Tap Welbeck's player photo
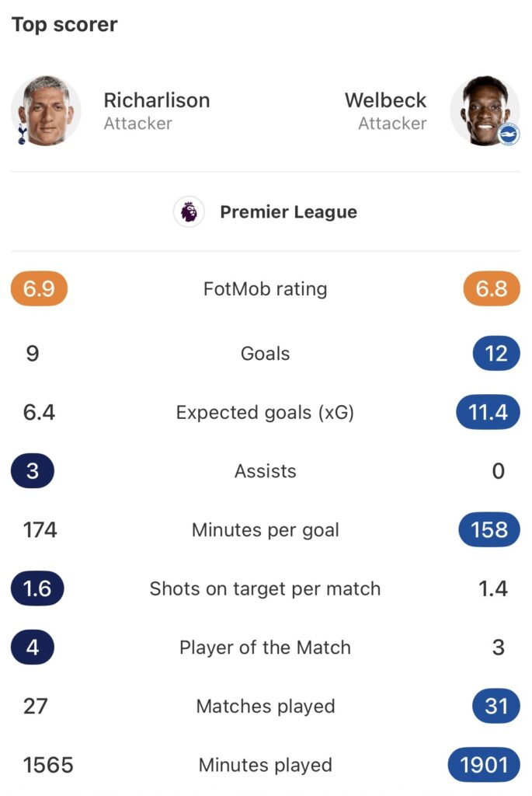This screenshot has width=532, height=796. (485, 110)
